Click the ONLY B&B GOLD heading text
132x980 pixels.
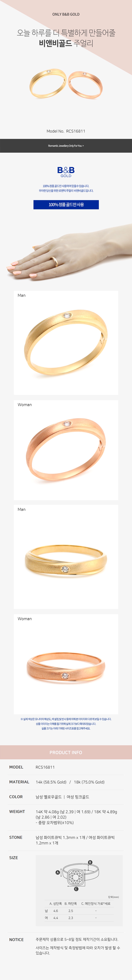point(66,14)
